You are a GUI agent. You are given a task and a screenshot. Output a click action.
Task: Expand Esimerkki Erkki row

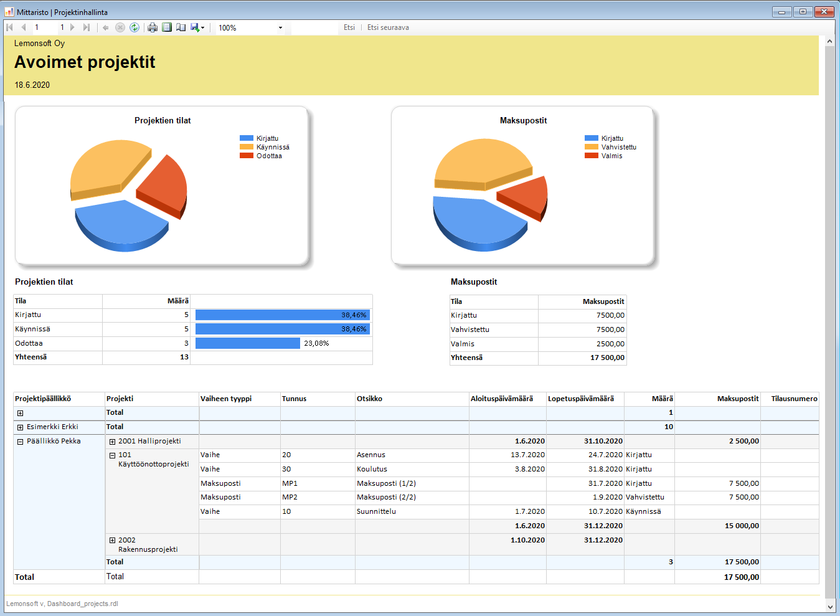20,427
